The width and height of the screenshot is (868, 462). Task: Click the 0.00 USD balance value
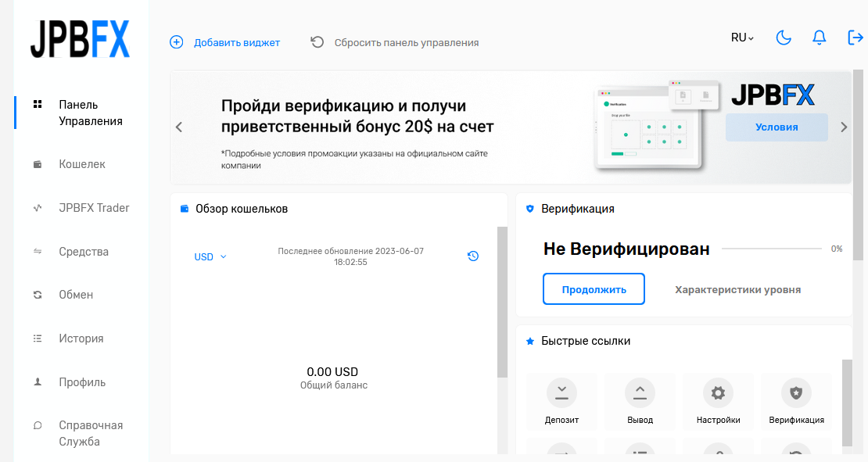(x=332, y=372)
